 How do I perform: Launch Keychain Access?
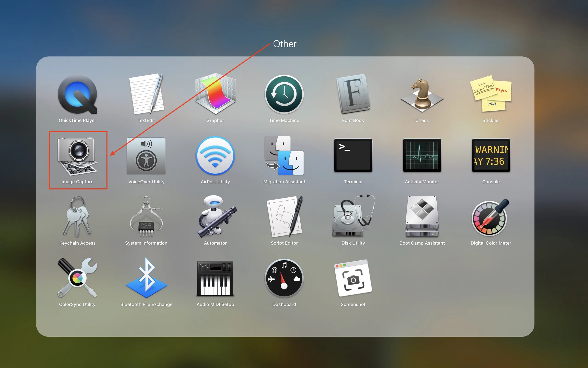(77, 217)
